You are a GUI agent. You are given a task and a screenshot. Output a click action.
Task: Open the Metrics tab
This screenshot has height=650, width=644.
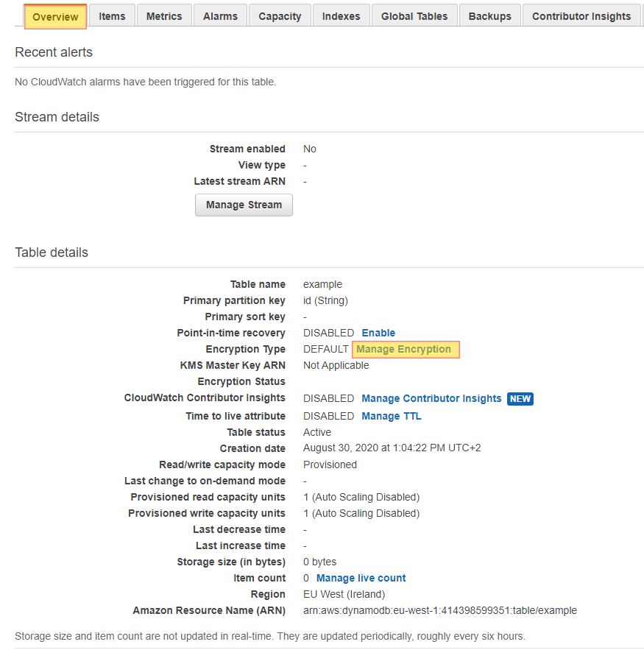click(x=163, y=15)
